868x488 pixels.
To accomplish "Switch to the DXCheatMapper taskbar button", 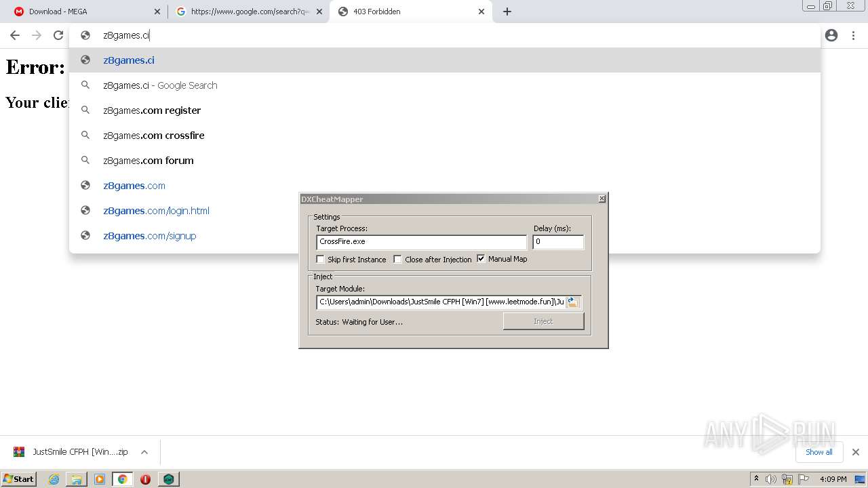I will [x=168, y=479].
